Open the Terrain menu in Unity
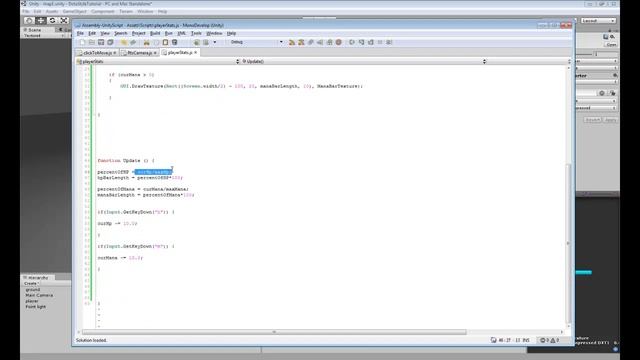 point(126,11)
